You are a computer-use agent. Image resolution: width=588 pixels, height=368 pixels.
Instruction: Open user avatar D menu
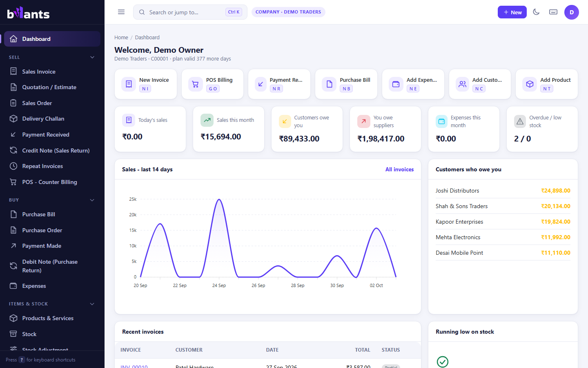point(572,12)
